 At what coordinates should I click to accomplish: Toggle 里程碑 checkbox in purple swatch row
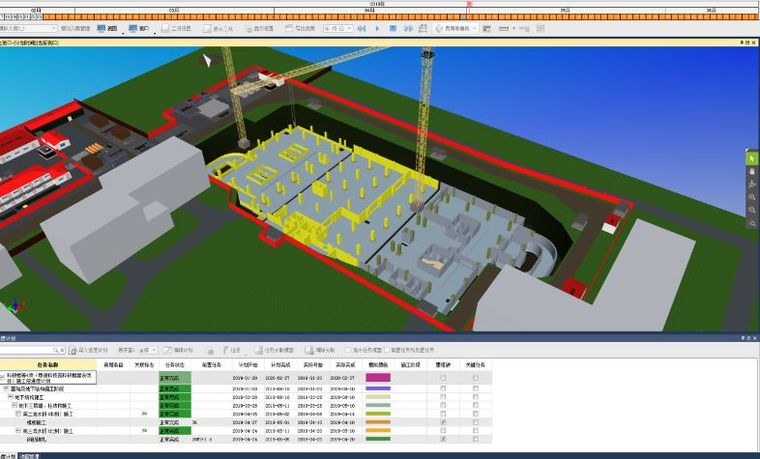click(443, 389)
